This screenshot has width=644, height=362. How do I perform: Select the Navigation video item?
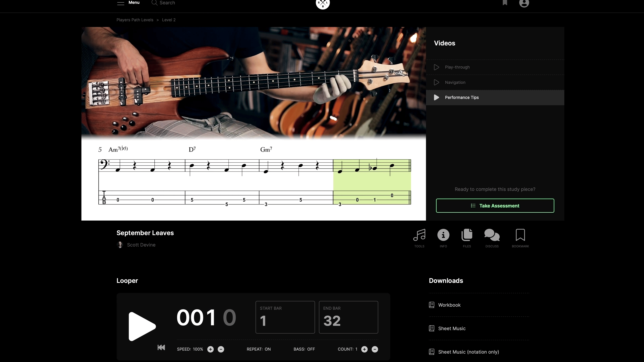pyautogui.click(x=455, y=82)
